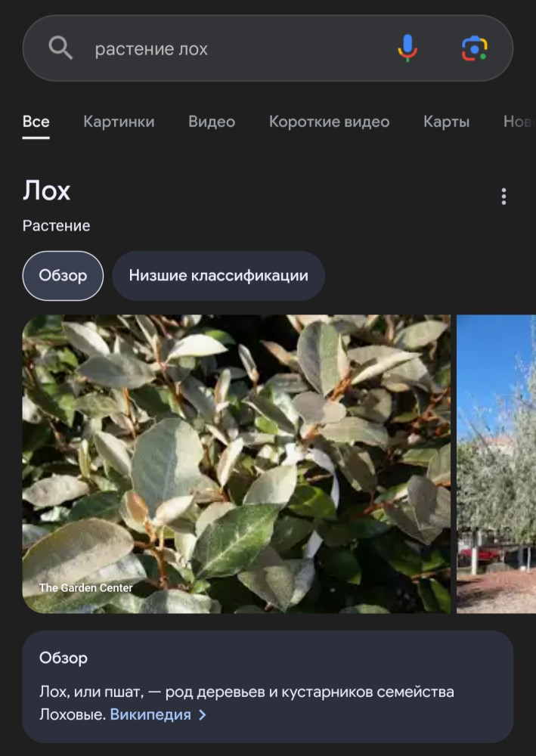Tap the voice search microphone icon
Viewport: 536px width, 756px height.
(x=407, y=48)
